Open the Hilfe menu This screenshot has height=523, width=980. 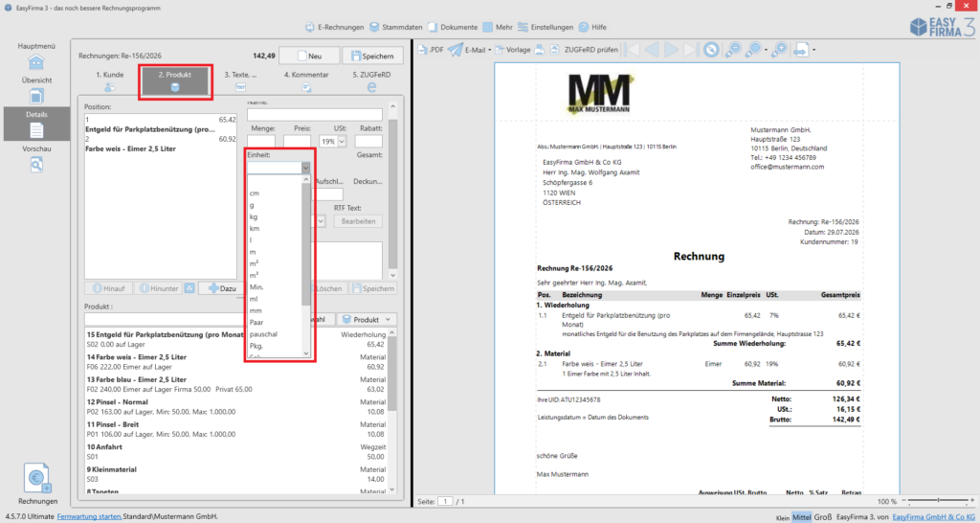coord(592,27)
